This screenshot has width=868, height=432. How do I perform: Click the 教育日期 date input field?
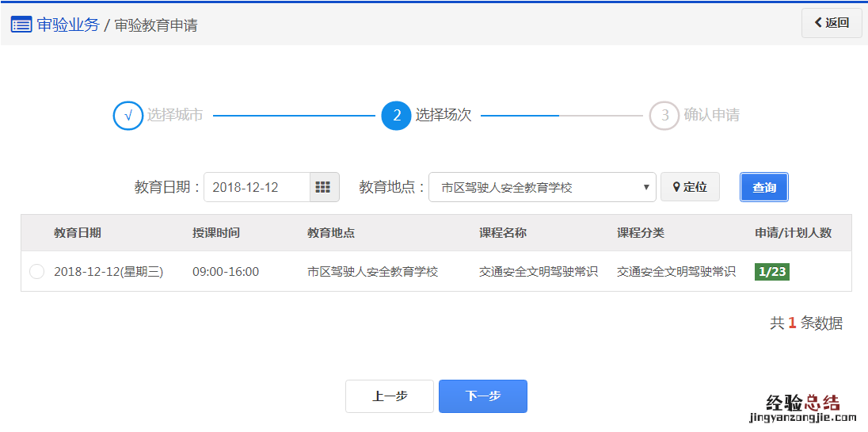(256, 188)
